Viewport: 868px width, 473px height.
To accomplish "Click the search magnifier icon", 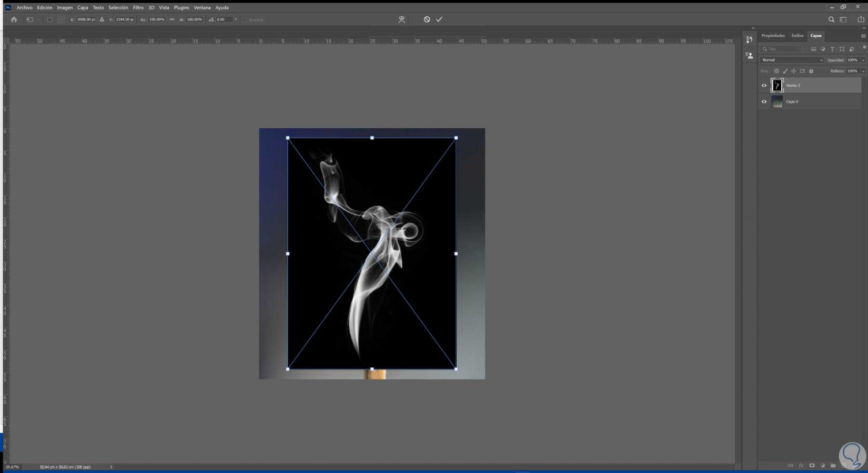I will [831, 19].
